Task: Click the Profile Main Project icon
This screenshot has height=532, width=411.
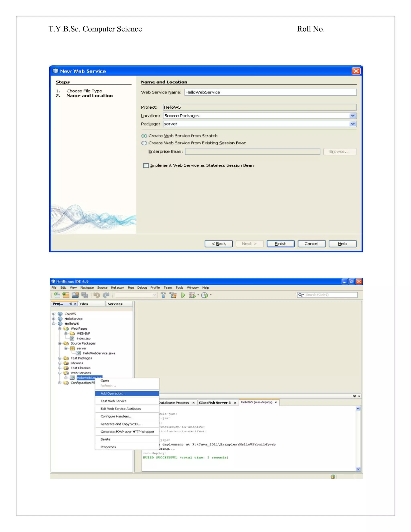Action: pos(204,295)
